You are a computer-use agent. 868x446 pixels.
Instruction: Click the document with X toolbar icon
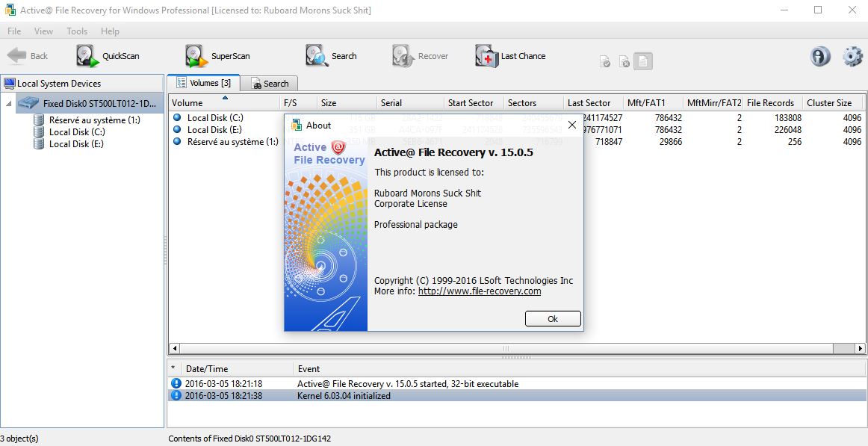click(x=624, y=61)
